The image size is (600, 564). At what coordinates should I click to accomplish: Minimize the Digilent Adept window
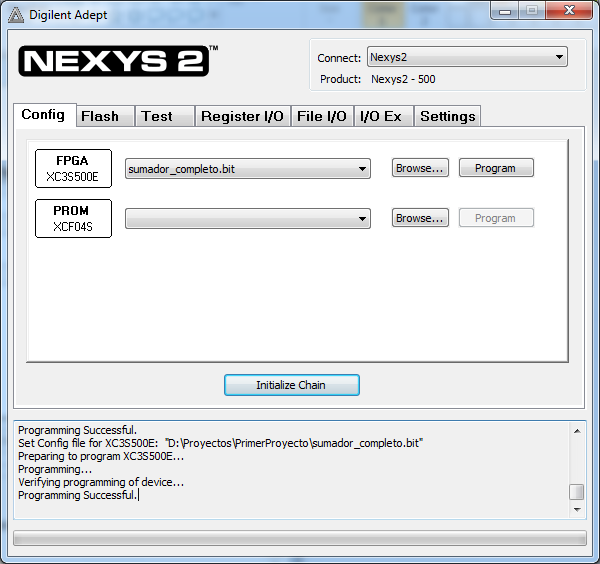pyautogui.click(x=505, y=11)
